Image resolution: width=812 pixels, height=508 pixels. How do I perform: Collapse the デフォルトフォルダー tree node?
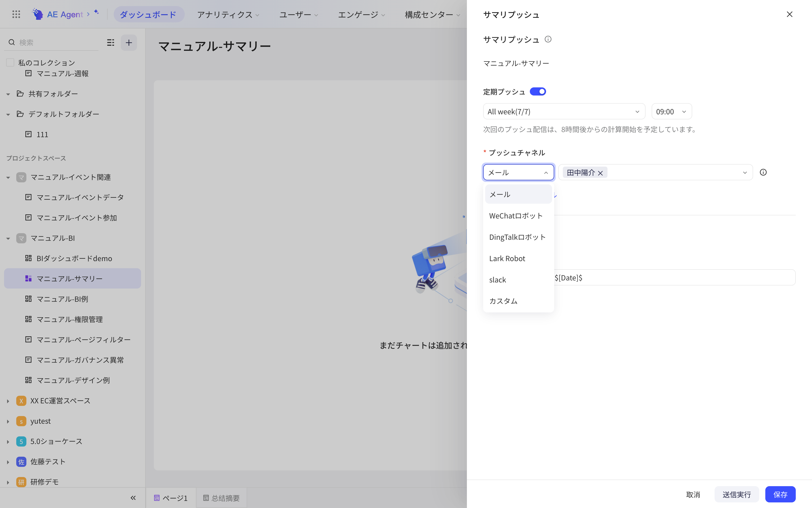8,115
